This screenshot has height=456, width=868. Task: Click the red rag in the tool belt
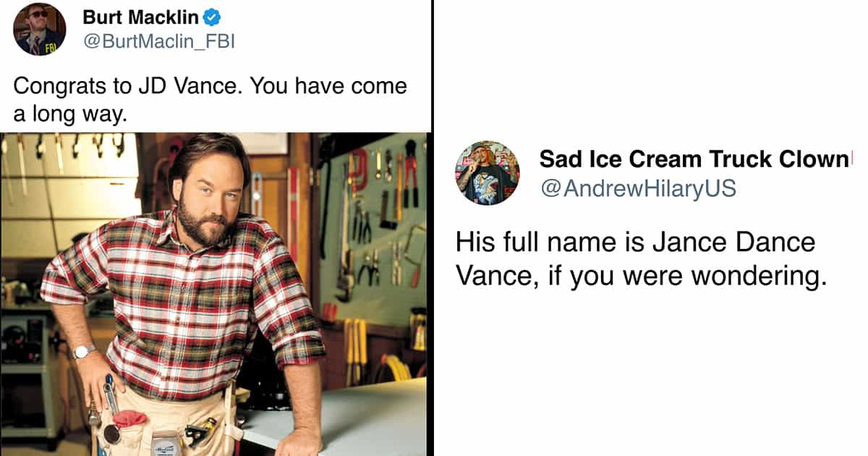[x=130, y=418]
